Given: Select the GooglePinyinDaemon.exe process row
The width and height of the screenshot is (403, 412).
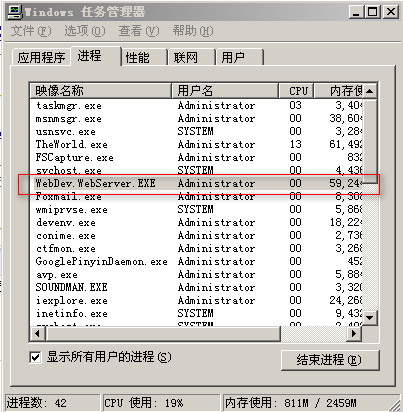Looking at the screenshot, I should coord(196,262).
